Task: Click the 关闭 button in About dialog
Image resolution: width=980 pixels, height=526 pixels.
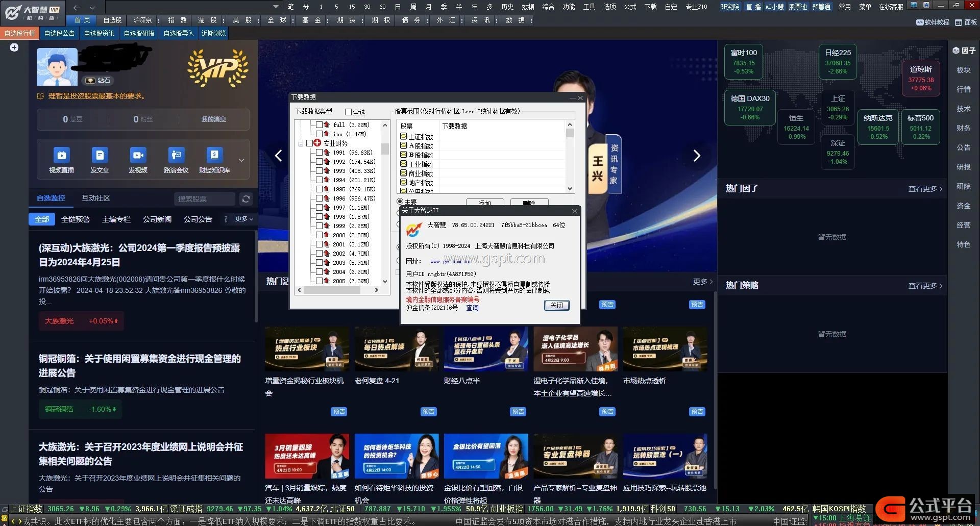Action: 556,305
